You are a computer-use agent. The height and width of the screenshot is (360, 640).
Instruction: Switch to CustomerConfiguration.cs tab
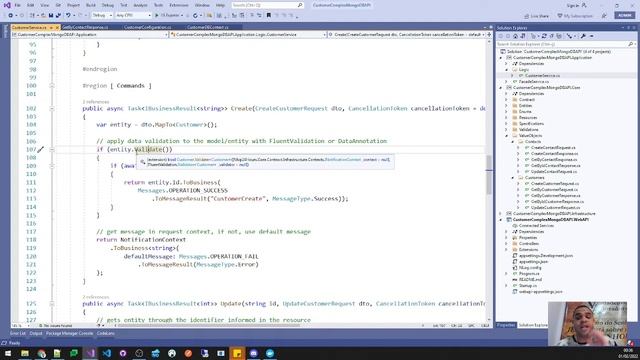coord(147,27)
